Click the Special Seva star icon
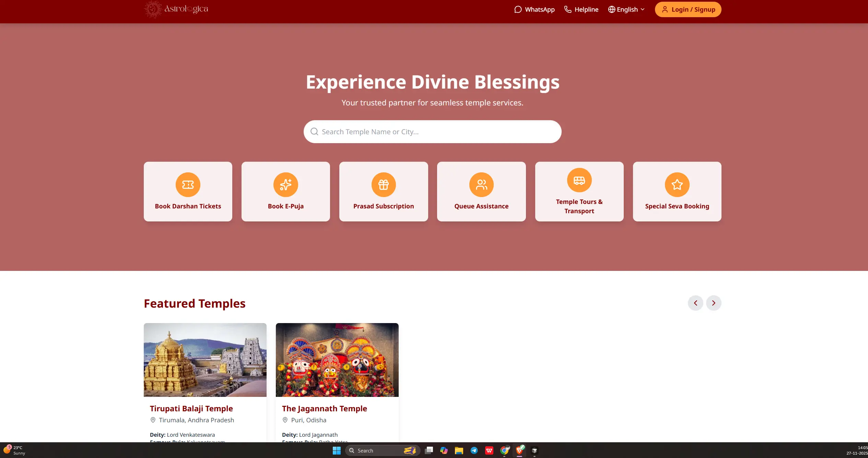Image resolution: width=868 pixels, height=458 pixels. [677, 185]
